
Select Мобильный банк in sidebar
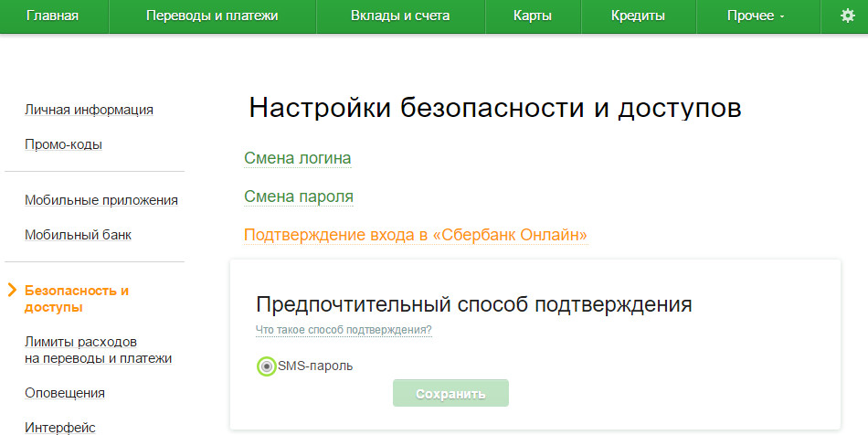pos(78,235)
